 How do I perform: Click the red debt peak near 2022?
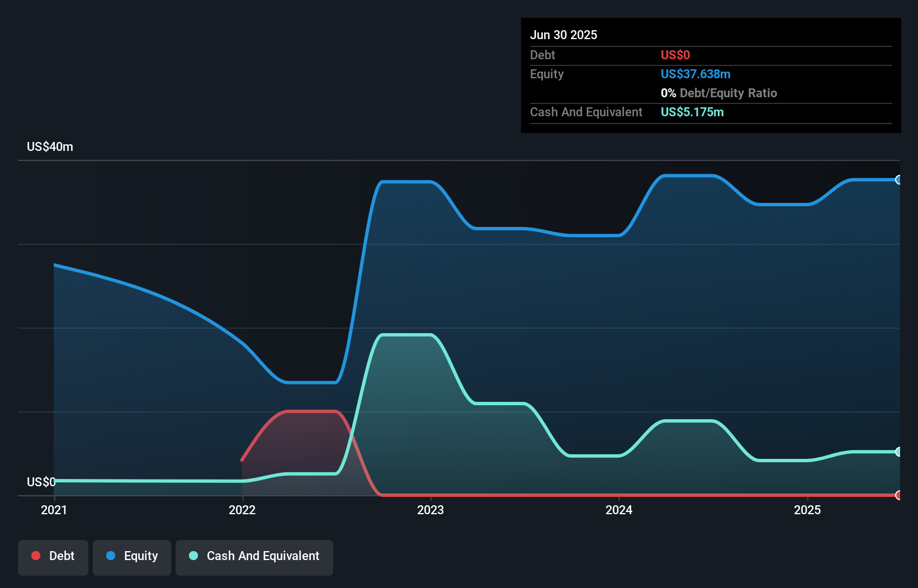click(x=310, y=412)
